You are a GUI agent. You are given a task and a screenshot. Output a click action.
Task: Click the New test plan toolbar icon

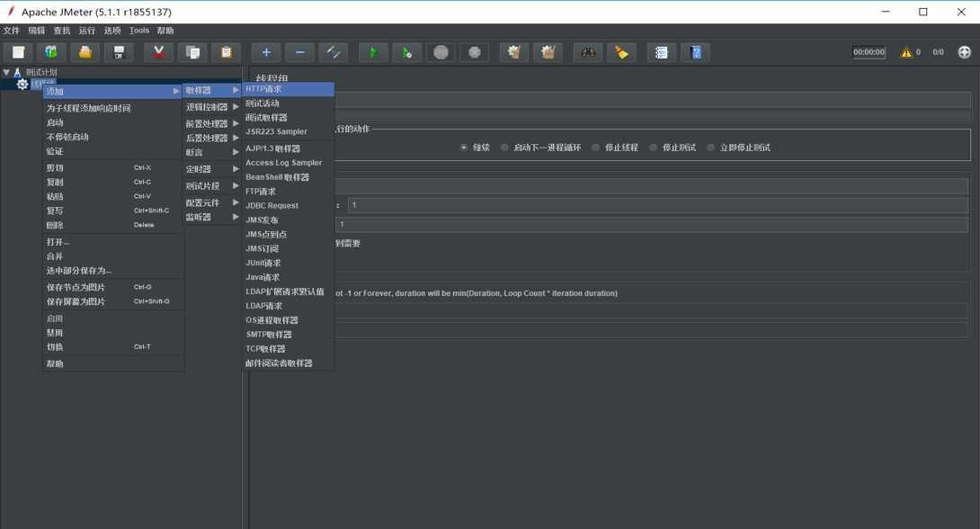[19, 52]
